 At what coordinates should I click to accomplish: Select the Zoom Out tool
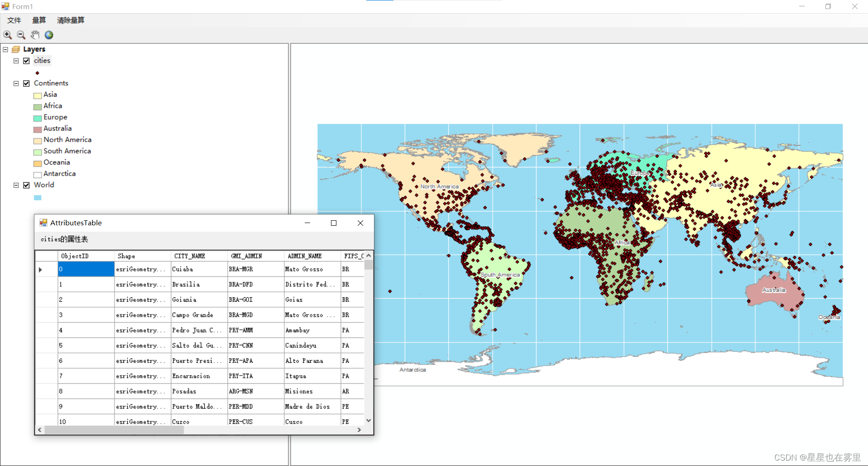coord(21,35)
